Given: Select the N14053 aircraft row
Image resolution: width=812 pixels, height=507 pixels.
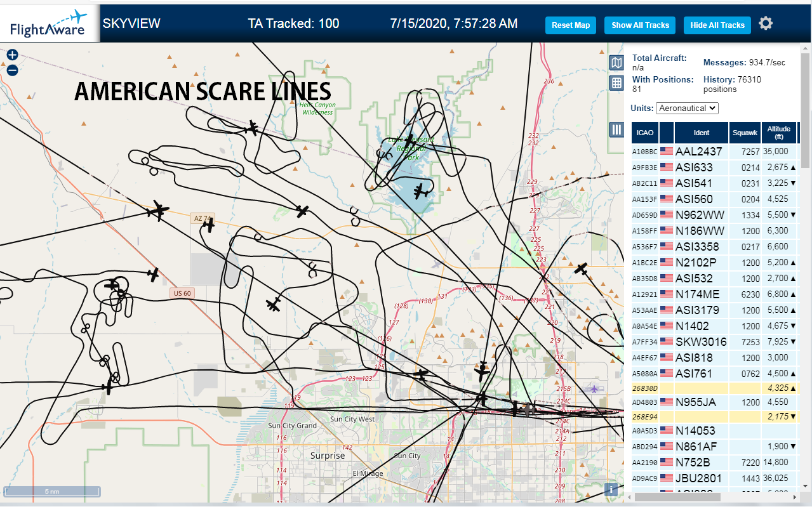Looking at the screenshot, I should [714, 431].
